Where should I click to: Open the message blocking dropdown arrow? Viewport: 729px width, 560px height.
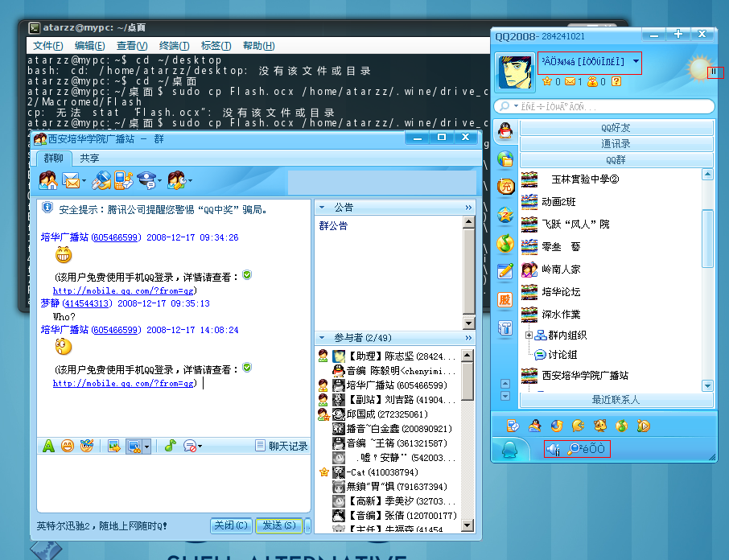(200, 447)
